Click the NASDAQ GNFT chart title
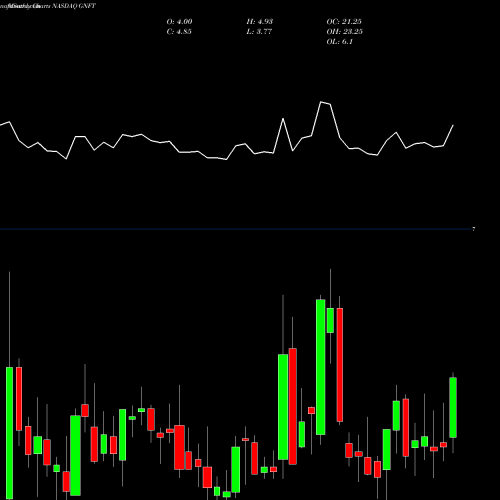Viewport: 500px width, 500px height. pos(48,6)
